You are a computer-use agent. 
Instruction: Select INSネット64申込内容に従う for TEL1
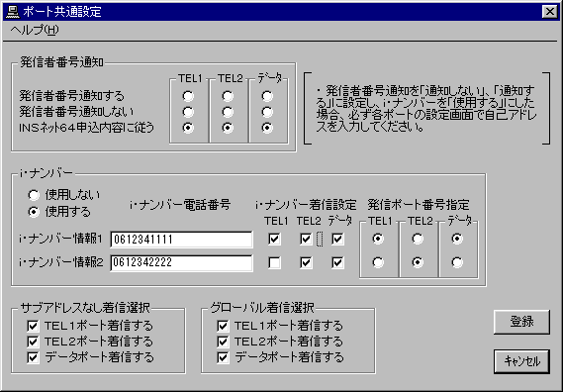click(x=188, y=128)
